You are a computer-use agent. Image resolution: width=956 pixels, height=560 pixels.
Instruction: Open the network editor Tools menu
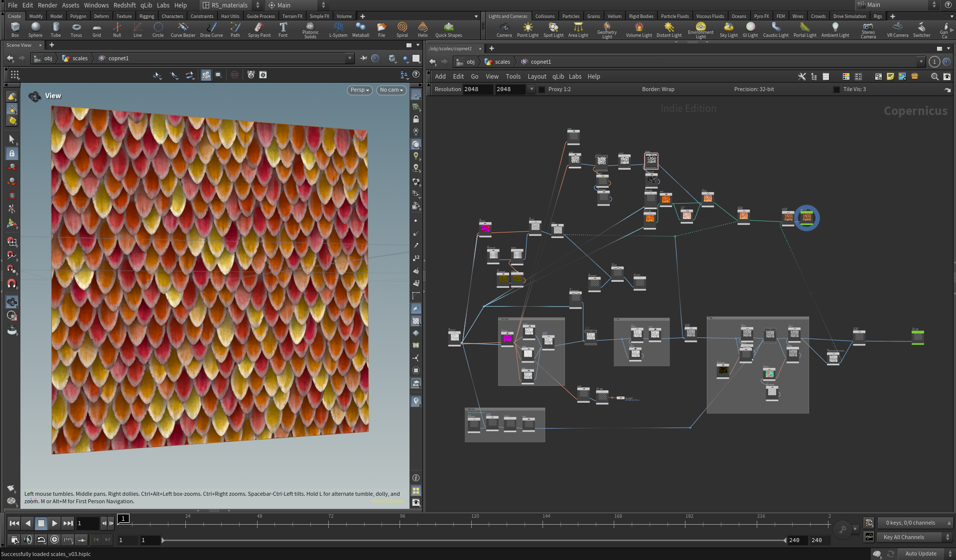[x=513, y=76]
